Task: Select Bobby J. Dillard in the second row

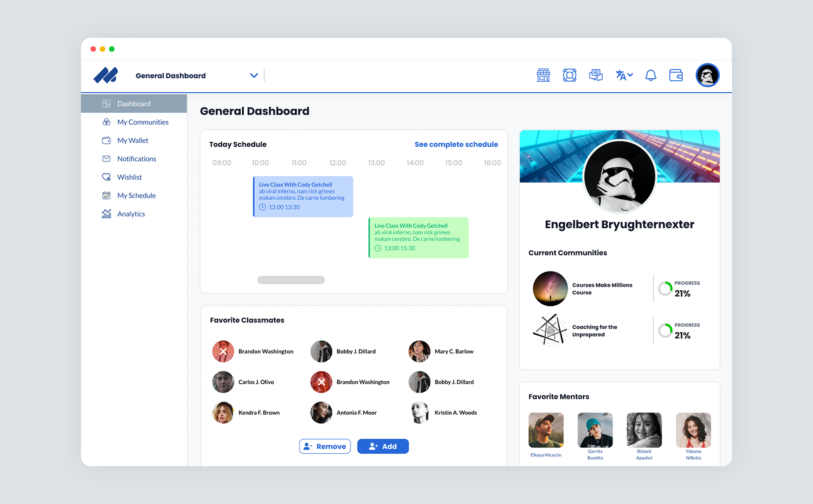Action: 441,382
